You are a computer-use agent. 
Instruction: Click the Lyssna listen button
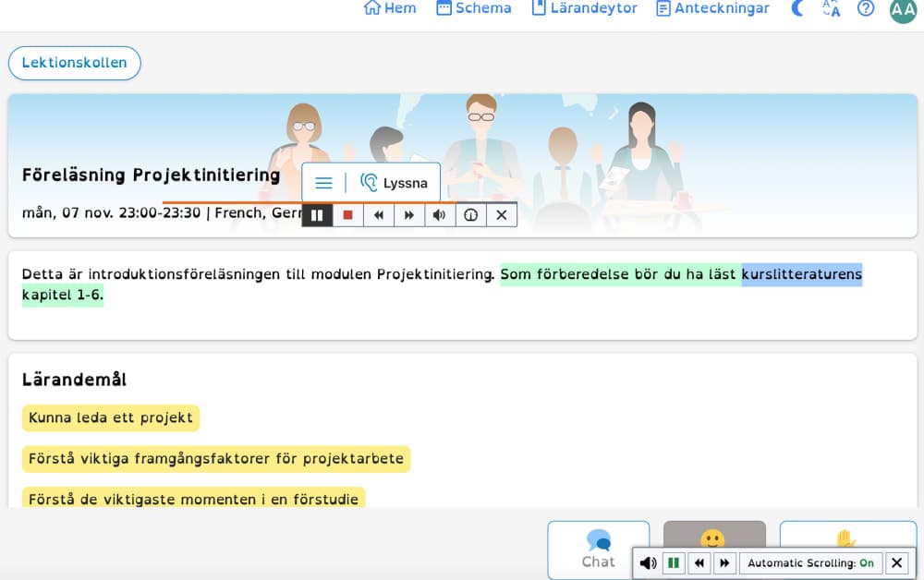click(x=395, y=183)
